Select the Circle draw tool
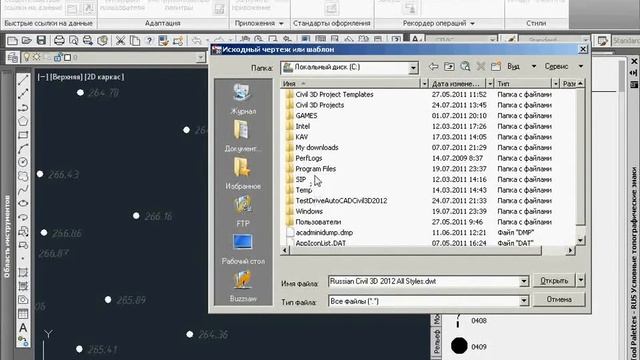 coord(23,162)
